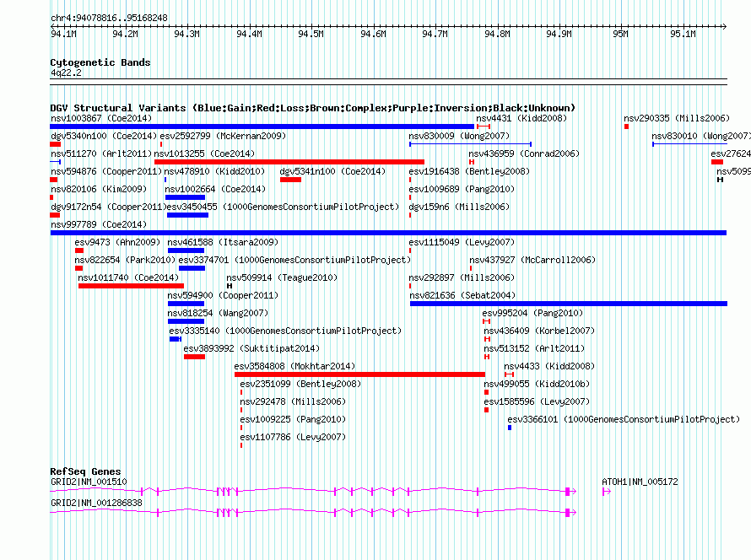Click nsv997789 (Coe2014) label

[99, 224]
